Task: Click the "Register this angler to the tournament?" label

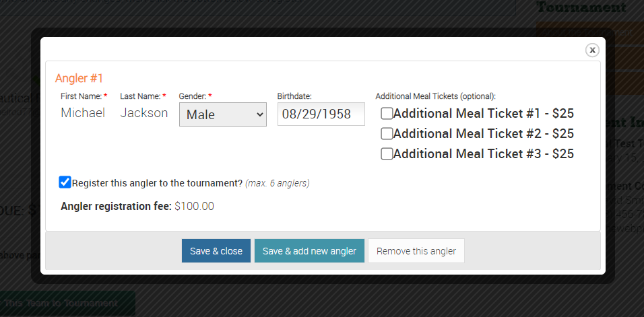Action: [x=158, y=183]
